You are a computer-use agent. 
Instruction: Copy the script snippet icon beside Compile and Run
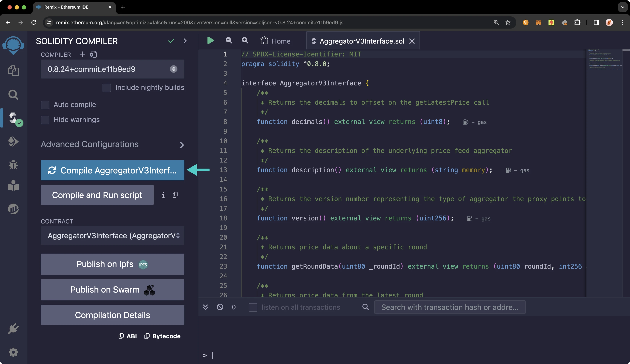[175, 195]
